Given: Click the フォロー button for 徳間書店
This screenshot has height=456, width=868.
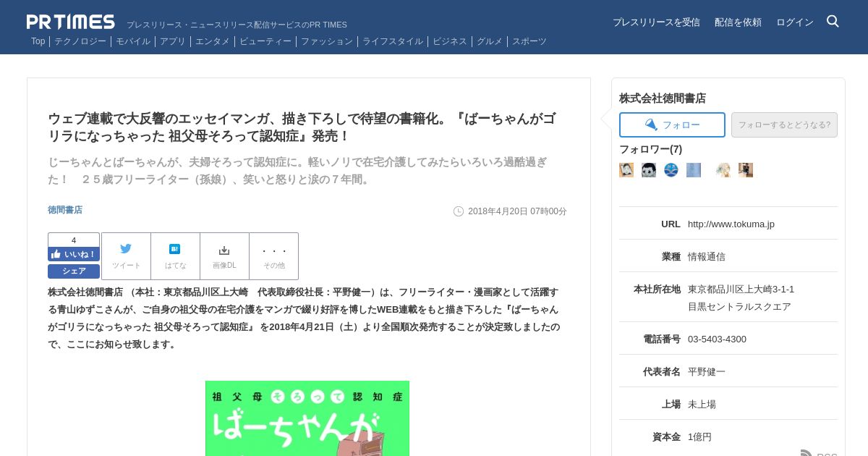Looking at the screenshot, I should click(672, 124).
